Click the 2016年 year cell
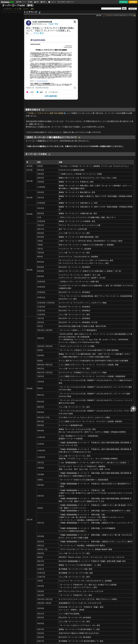Viewport: 138px width, 644px height. point(31,389)
